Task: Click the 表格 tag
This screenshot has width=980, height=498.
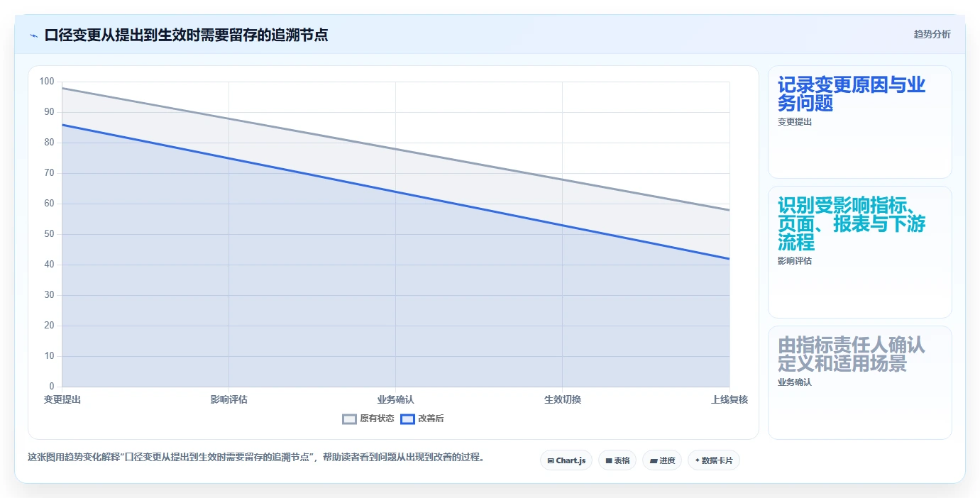Action: click(x=617, y=460)
